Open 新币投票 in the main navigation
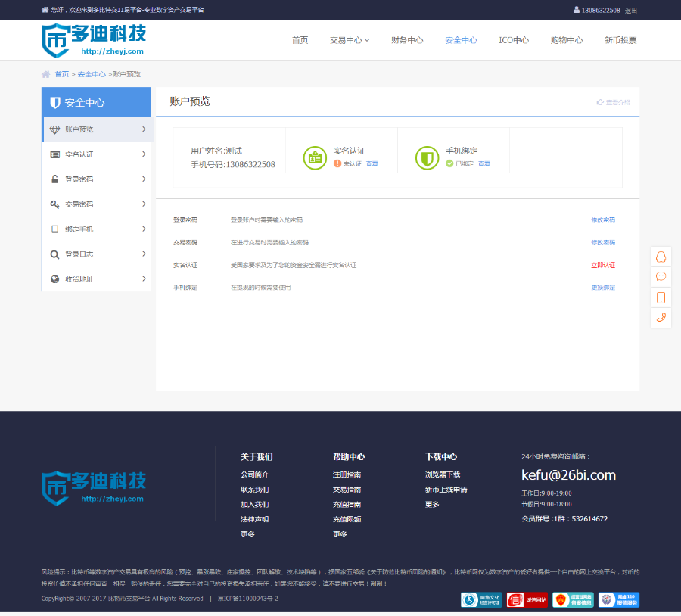 tap(620, 40)
